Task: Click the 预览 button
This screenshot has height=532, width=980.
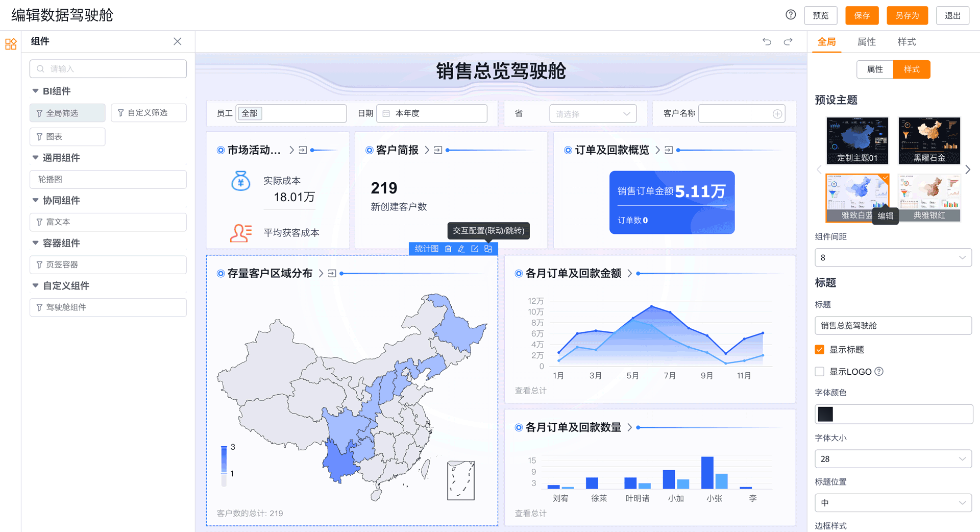Action: pos(821,15)
